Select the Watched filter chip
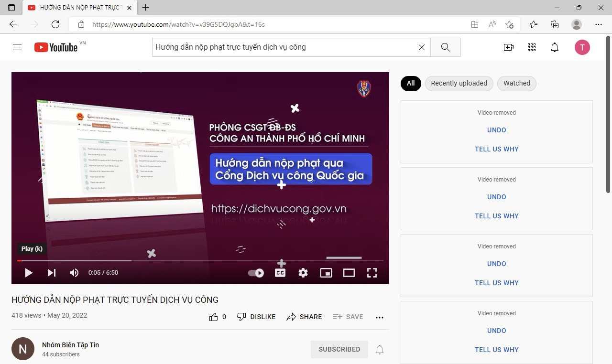Viewport: 612px width, 364px height. (x=517, y=83)
